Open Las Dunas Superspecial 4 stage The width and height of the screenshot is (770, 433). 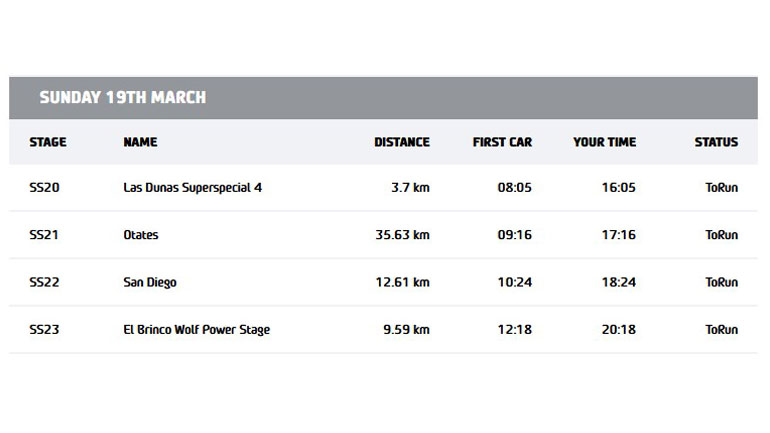(192, 187)
